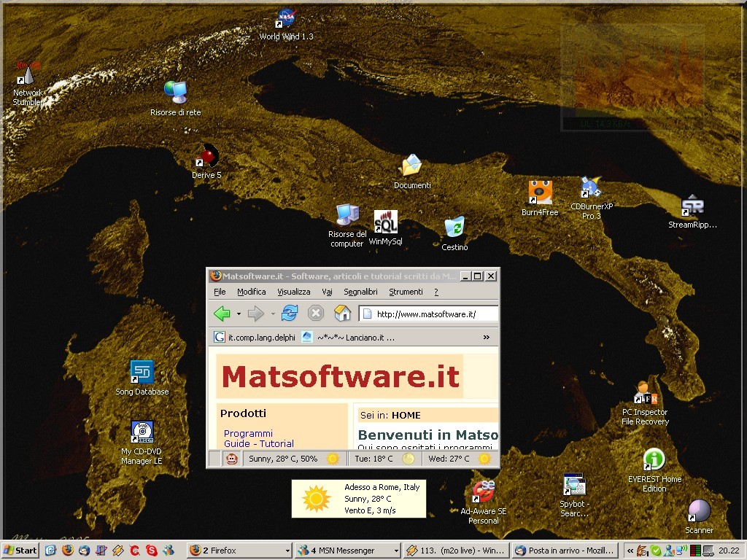Click Sunny 28° C current weather status
Screen dimensions: 747x560
(x=293, y=459)
